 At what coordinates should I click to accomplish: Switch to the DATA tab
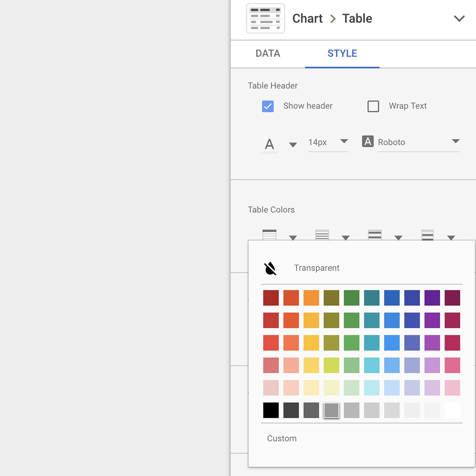[268, 53]
